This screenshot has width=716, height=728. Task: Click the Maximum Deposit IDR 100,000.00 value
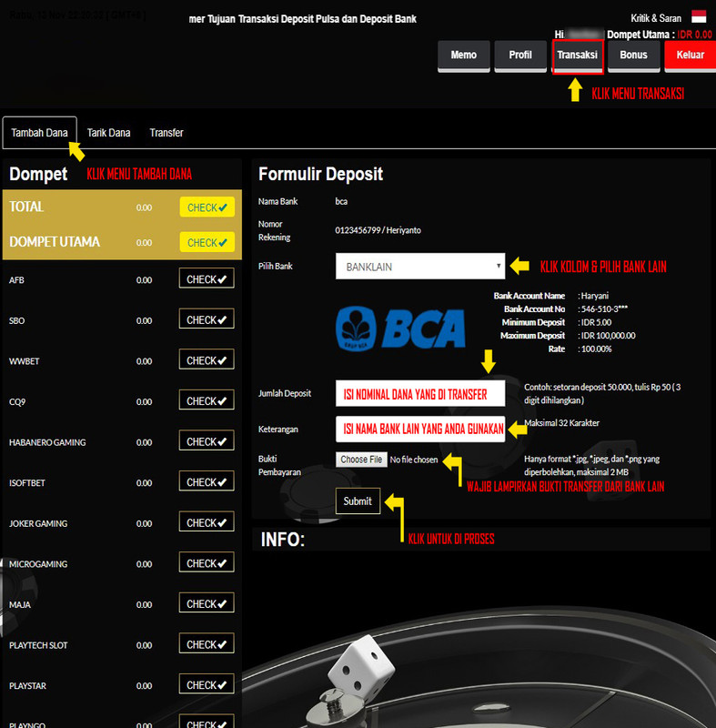(608, 335)
